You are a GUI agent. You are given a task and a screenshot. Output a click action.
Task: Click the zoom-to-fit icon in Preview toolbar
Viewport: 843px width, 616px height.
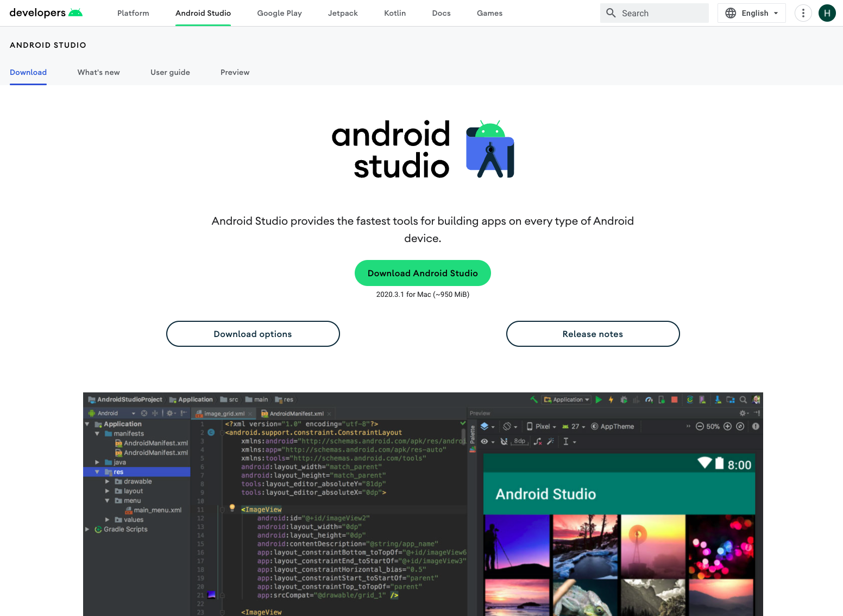pos(740,427)
